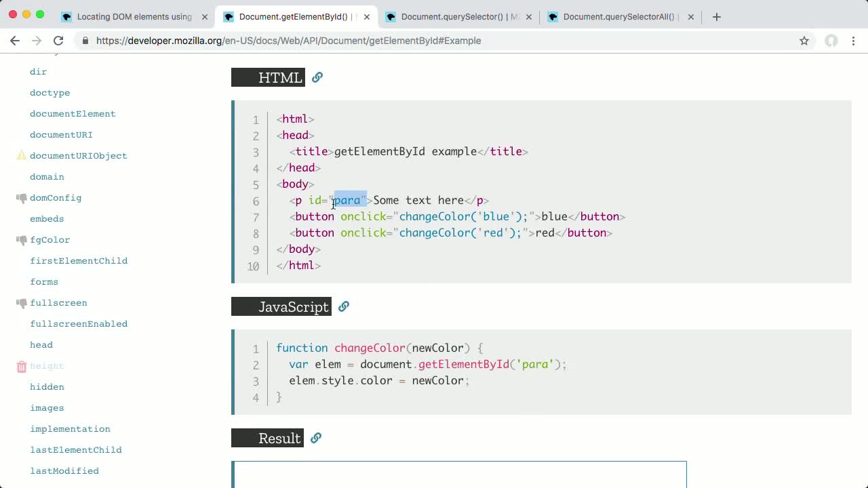Toggle the bookmark star in the address bar

(x=804, y=41)
